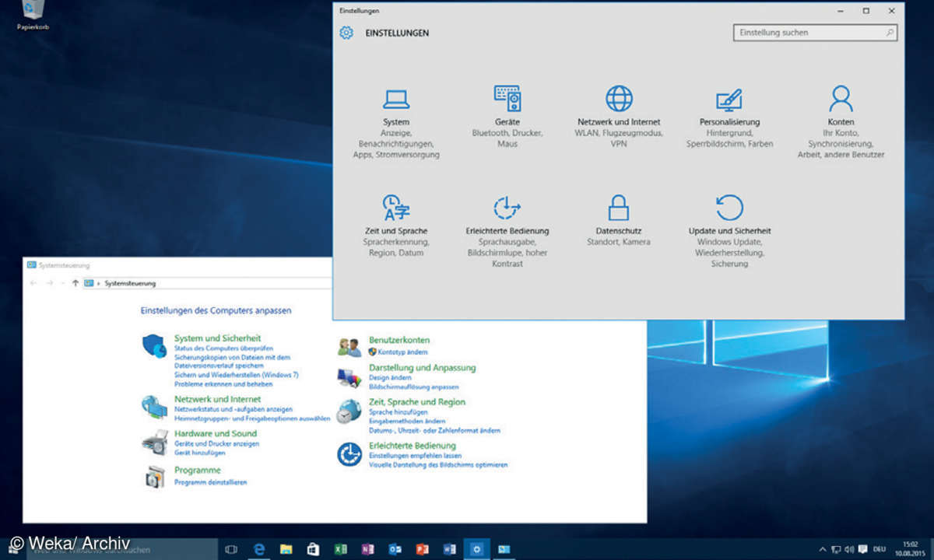The width and height of the screenshot is (934, 560).
Task: Launch PowerPoint from taskbar
Action: (422, 548)
